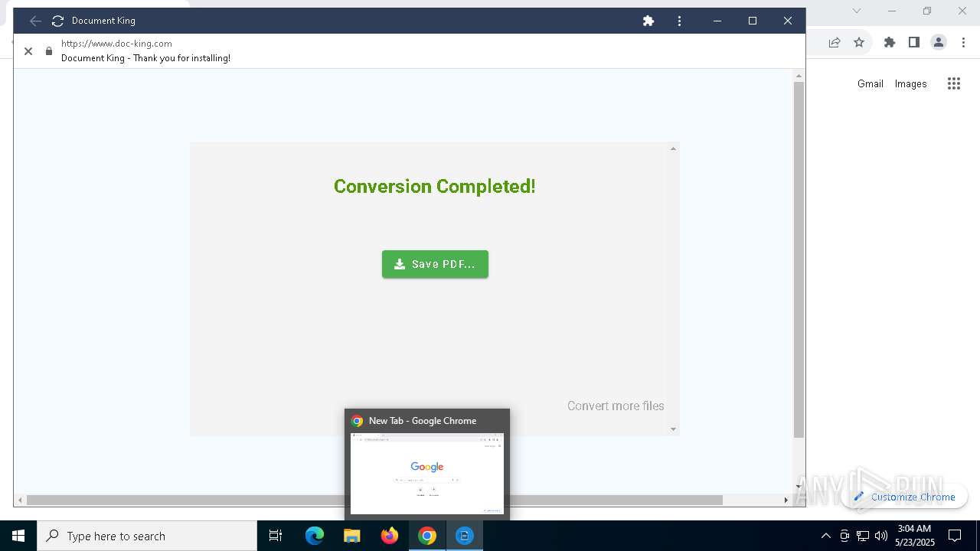Open Images link in Chrome window

tap(910, 83)
